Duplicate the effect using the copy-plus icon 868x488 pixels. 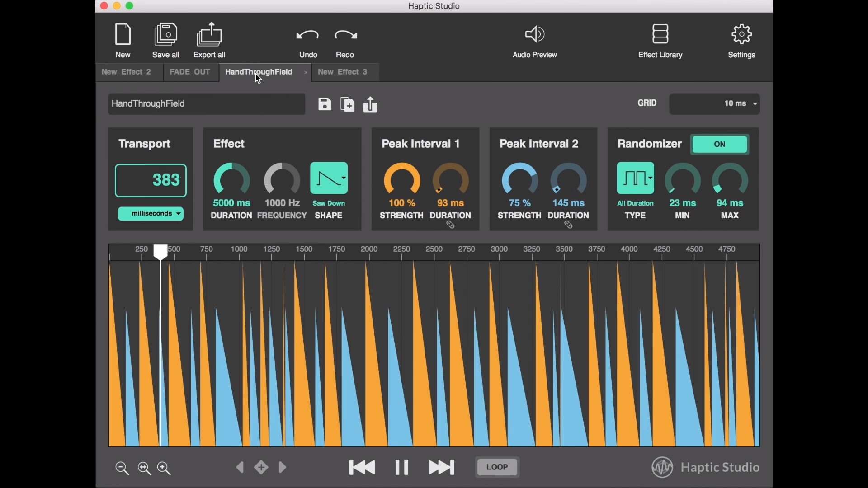(347, 104)
